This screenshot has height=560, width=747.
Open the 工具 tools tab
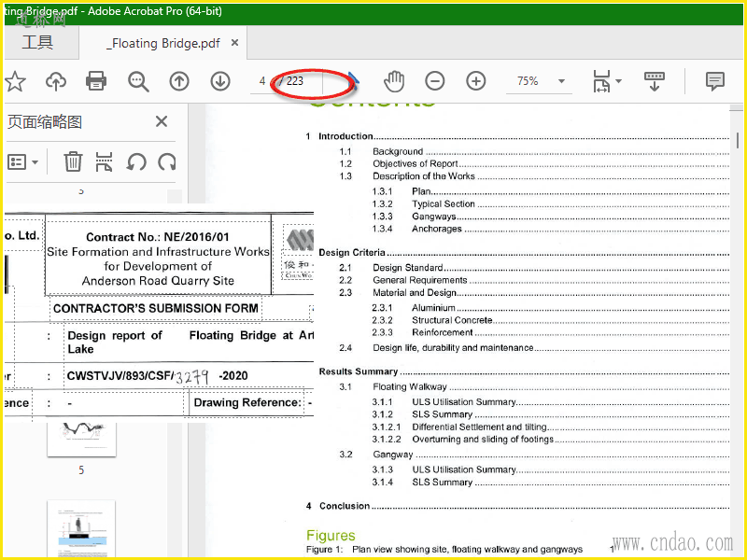37,42
